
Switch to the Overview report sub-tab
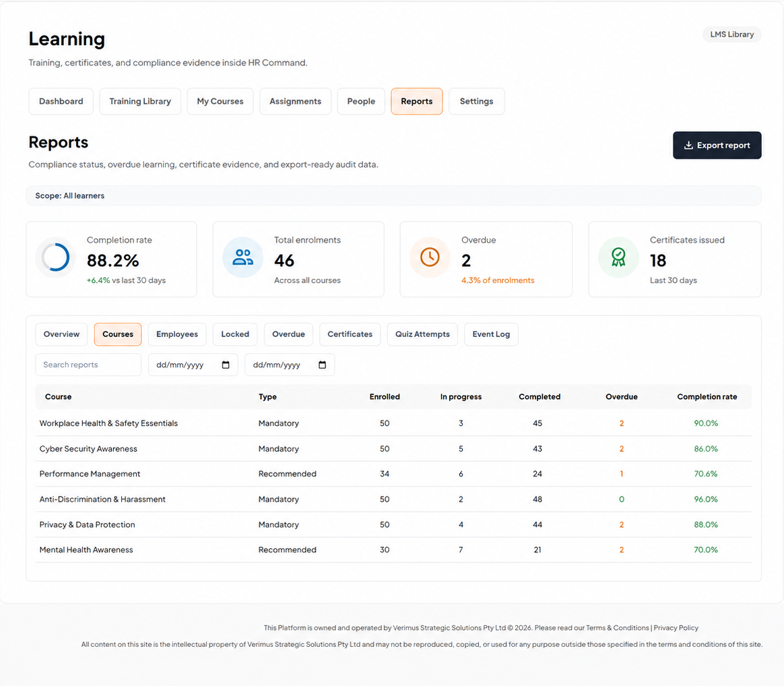click(61, 334)
